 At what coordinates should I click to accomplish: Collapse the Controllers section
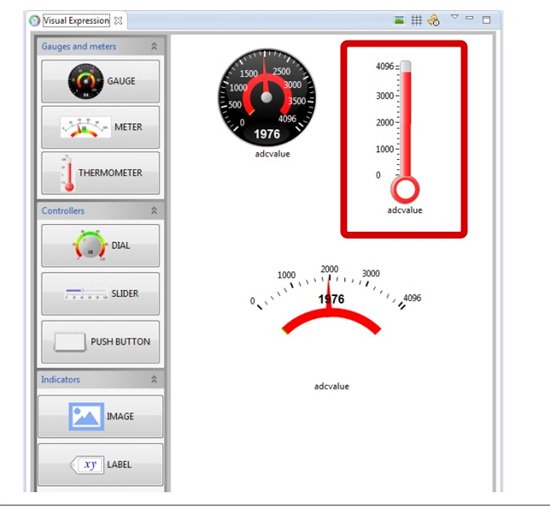click(154, 210)
